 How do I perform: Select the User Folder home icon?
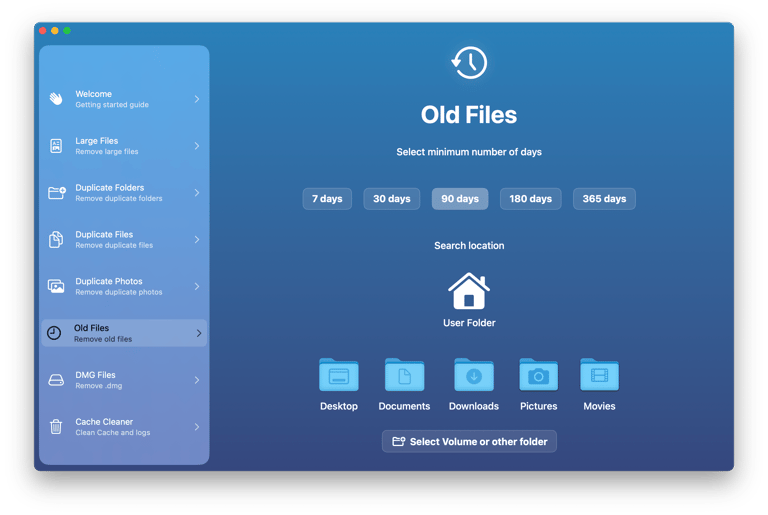(469, 291)
